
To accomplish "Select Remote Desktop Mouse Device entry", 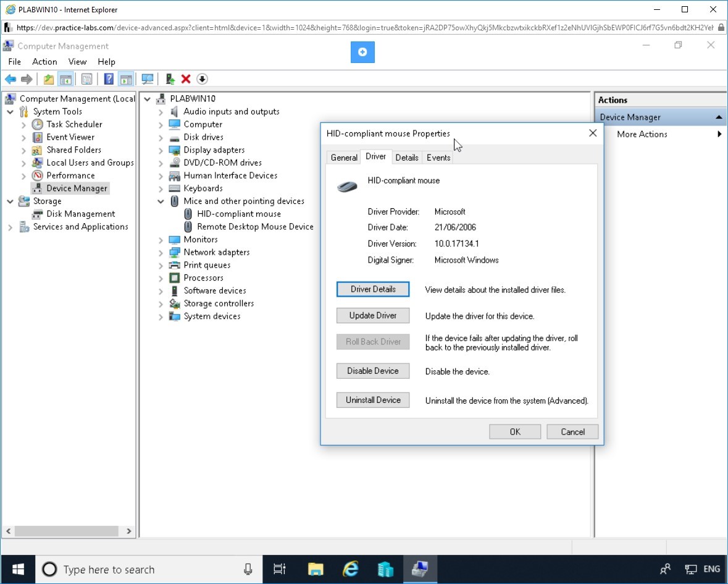I will tap(255, 226).
